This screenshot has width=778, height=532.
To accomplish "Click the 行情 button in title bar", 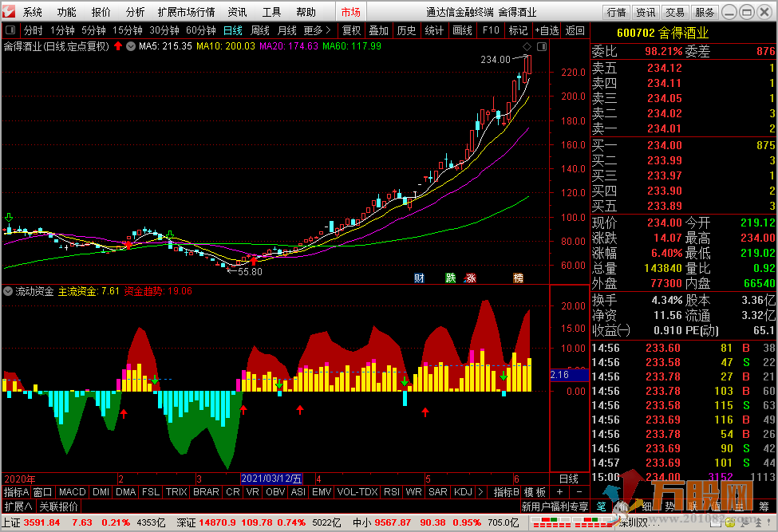I will pos(616,12).
